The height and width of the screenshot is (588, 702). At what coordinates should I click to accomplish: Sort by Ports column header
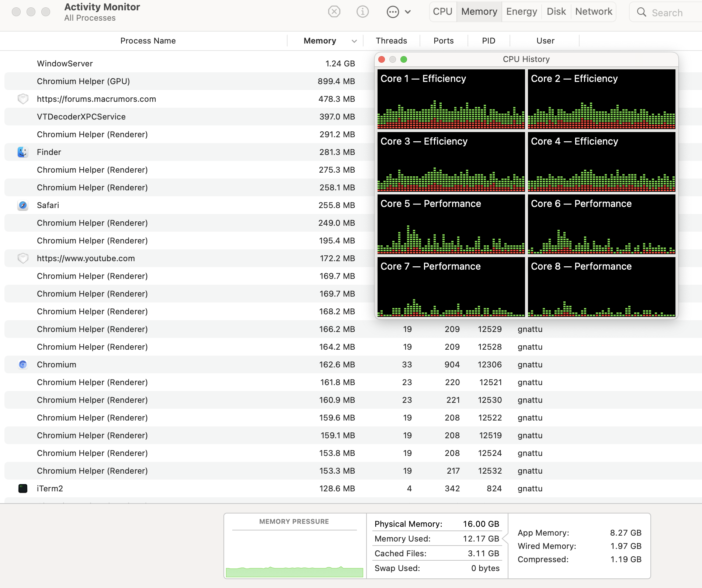click(444, 41)
